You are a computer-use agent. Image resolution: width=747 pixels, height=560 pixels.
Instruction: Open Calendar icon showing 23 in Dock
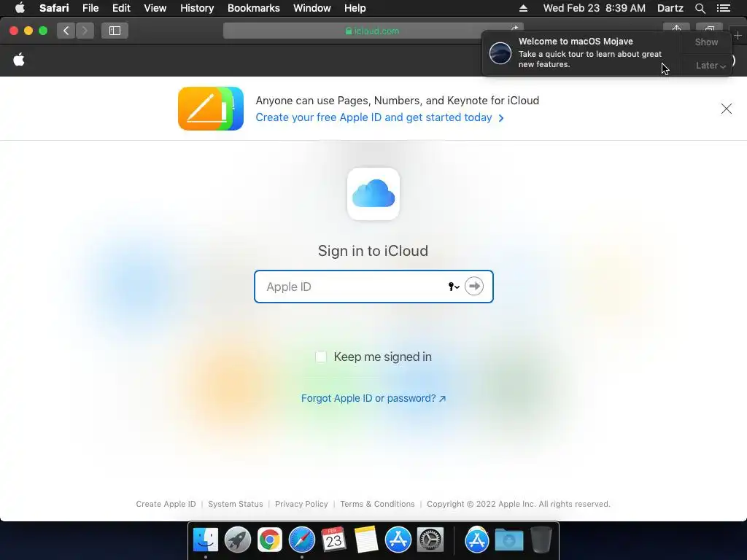333,540
